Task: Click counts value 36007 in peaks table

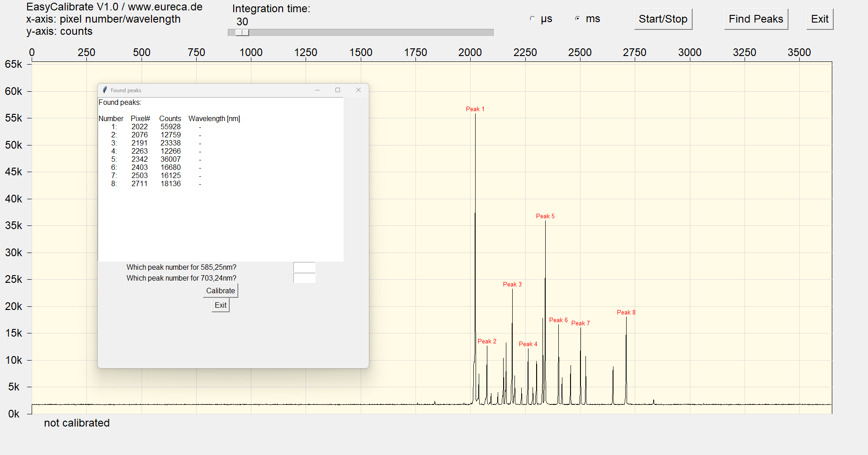Action: 170,159
